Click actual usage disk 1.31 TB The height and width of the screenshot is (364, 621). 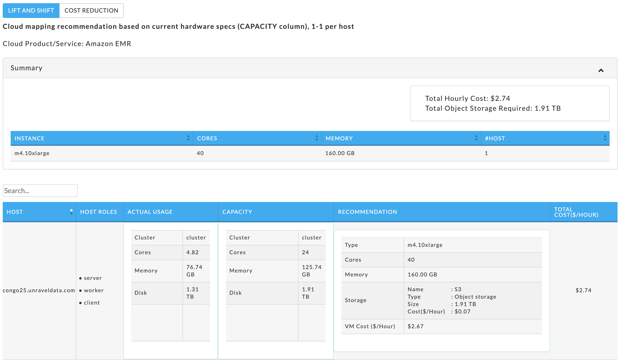tap(193, 293)
